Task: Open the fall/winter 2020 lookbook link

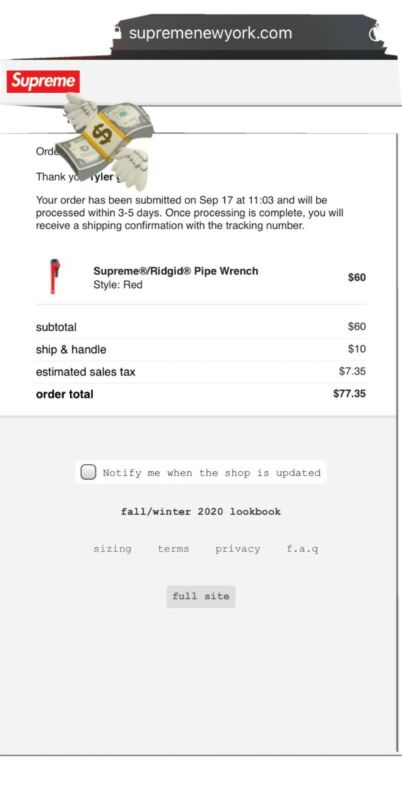Action: [200, 511]
